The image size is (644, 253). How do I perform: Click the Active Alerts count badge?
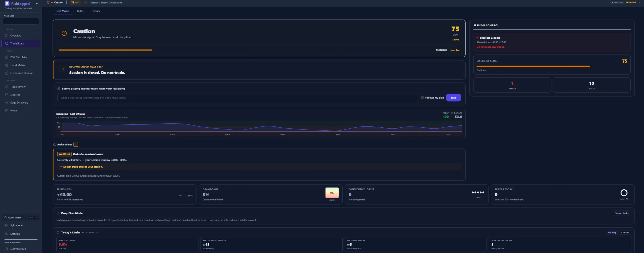pyautogui.click(x=76, y=144)
